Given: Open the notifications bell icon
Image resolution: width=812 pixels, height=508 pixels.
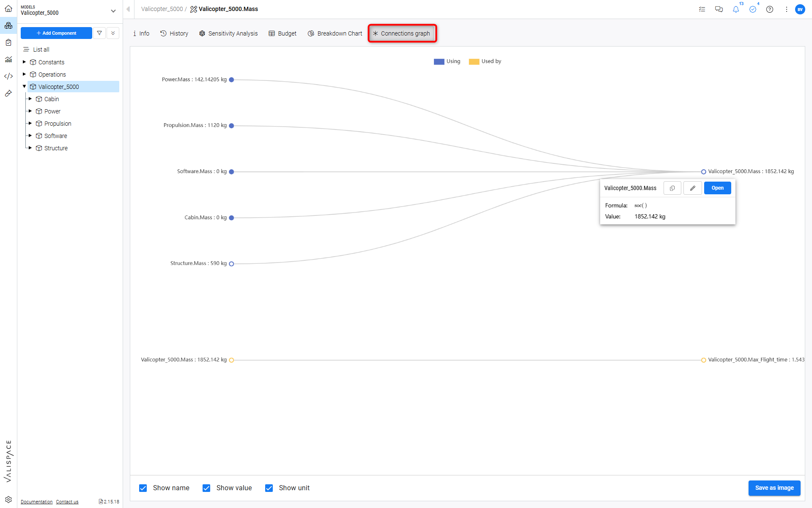Looking at the screenshot, I should (x=736, y=9).
